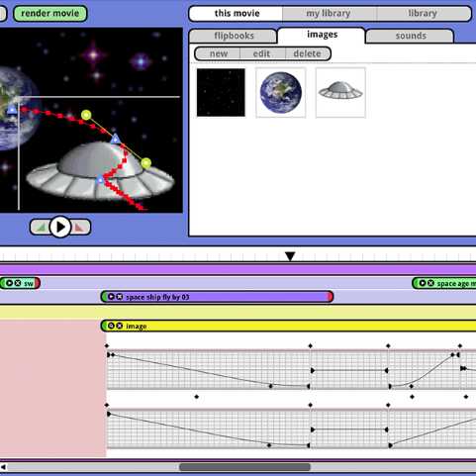The image size is (476, 476).
Task: Click the play icon on the yellow image track
Action: [111, 326]
